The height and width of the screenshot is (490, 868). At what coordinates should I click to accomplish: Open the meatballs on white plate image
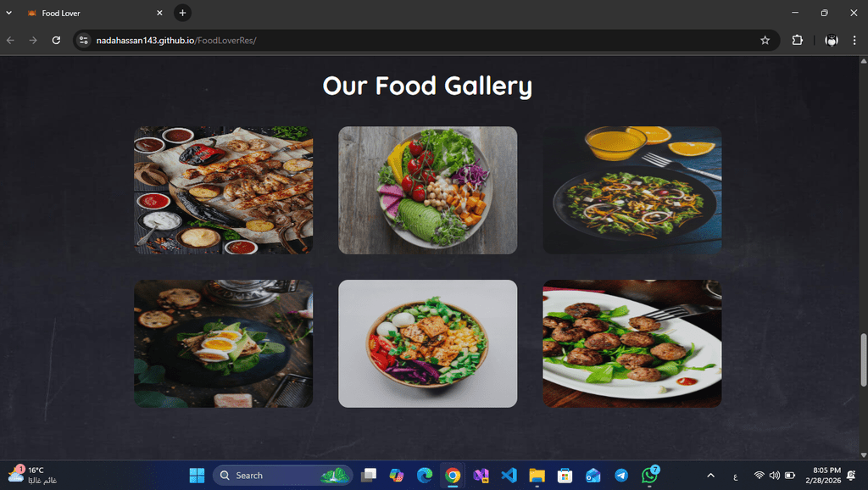(x=632, y=344)
